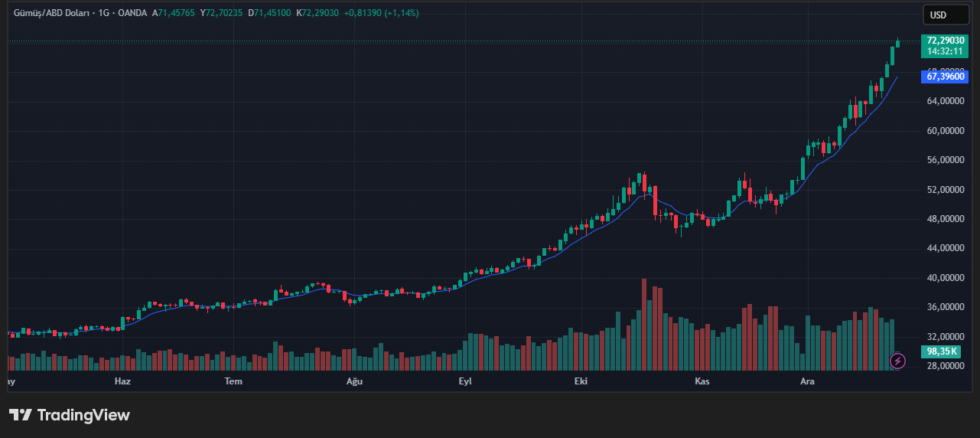The height and width of the screenshot is (438, 980).
Task: Click the Gümüş/ABD Doları symbol title
Action: [x=48, y=13]
